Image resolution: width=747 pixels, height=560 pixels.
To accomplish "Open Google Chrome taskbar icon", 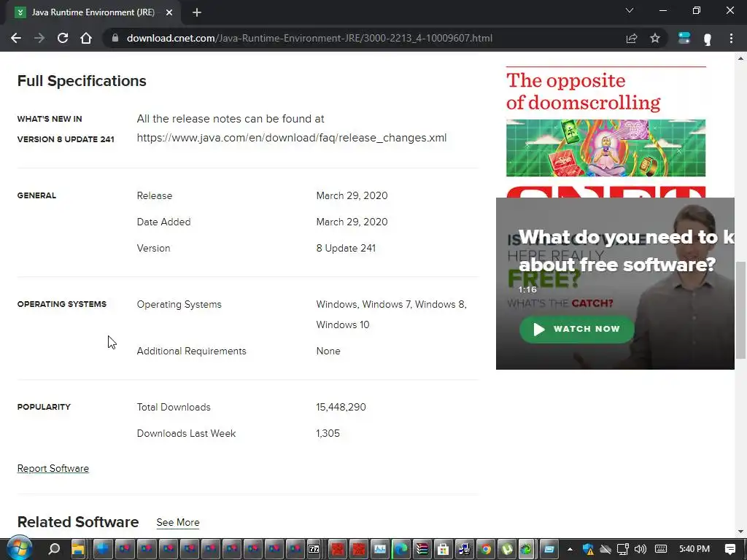I will point(485,549).
